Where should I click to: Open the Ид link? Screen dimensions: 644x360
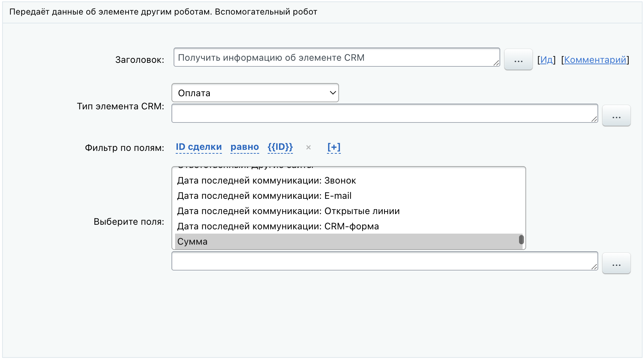tap(546, 60)
